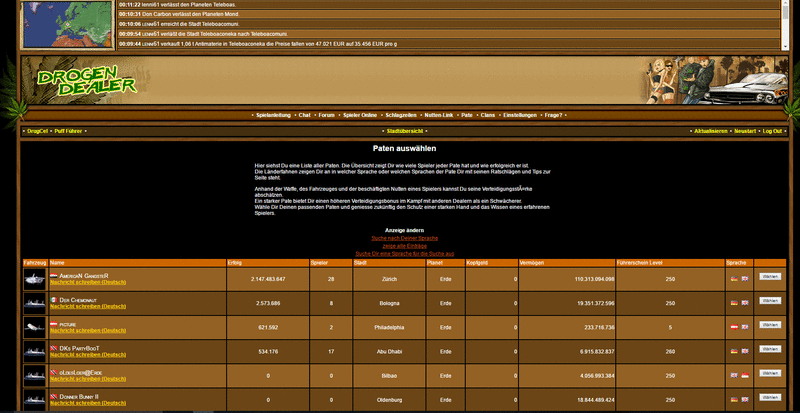Write message to DKs PartyBooT
Viewport: 800px width, 413px height.
coord(88,355)
